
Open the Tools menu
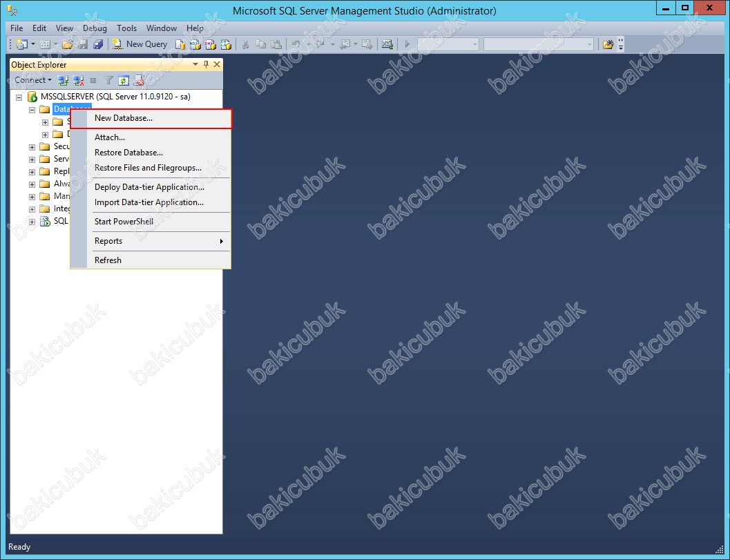[126, 28]
